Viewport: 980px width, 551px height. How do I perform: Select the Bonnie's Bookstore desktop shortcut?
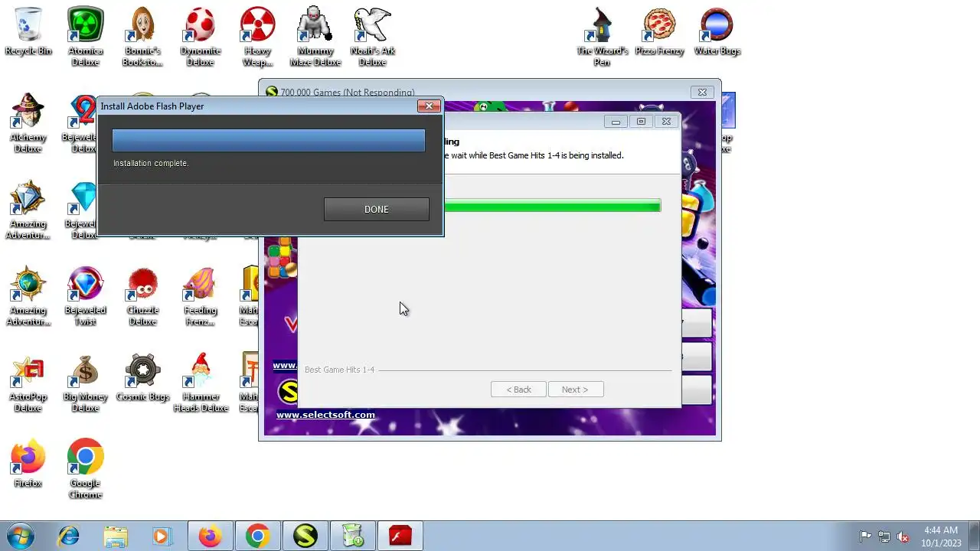point(142,37)
